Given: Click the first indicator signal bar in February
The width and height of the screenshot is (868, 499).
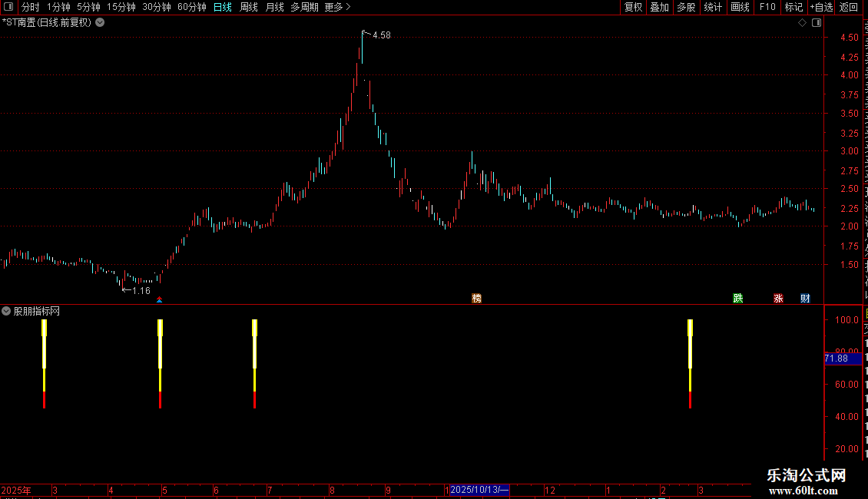Looking at the screenshot, I should coord(45,363).
